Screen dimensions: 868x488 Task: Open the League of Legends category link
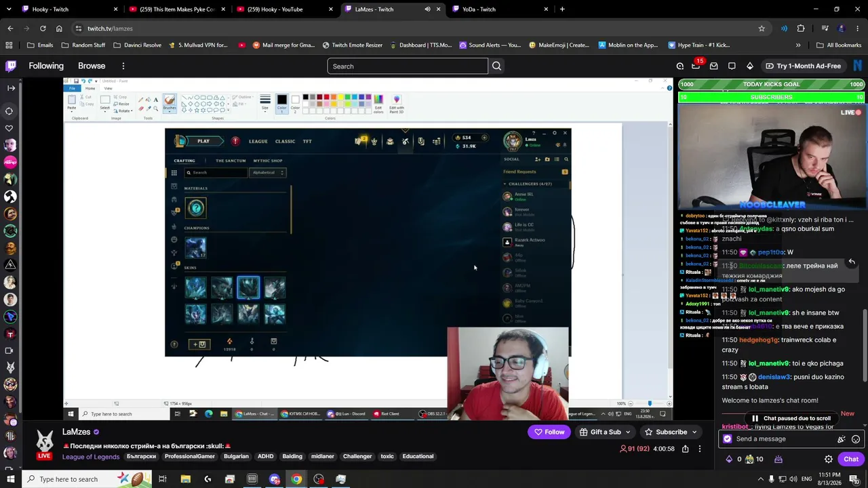click(91, 457)
